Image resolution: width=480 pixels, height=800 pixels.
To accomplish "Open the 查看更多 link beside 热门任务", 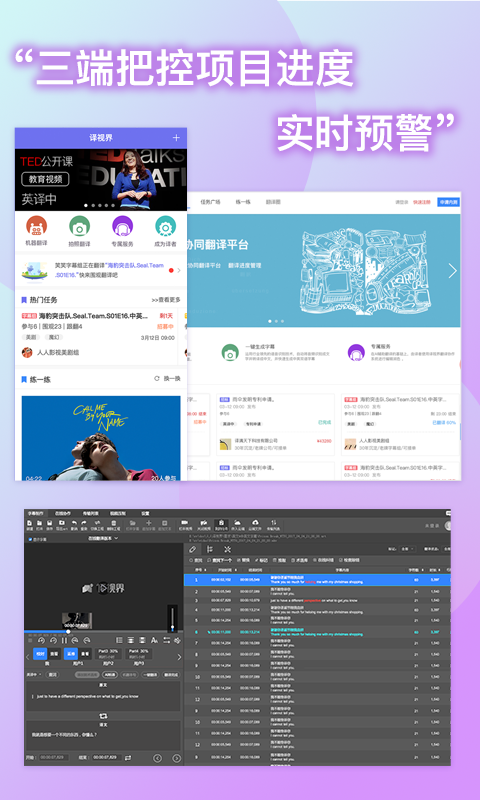I will click(166, 299).
